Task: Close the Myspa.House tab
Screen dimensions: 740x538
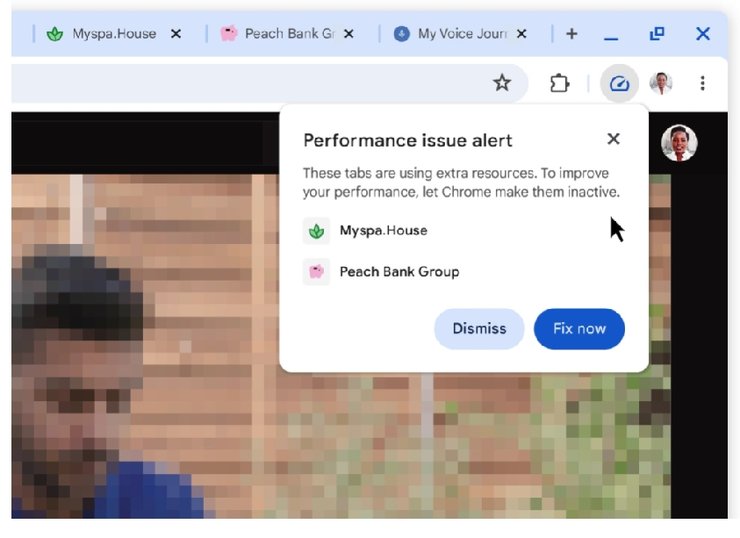Action: click(176, 34)
